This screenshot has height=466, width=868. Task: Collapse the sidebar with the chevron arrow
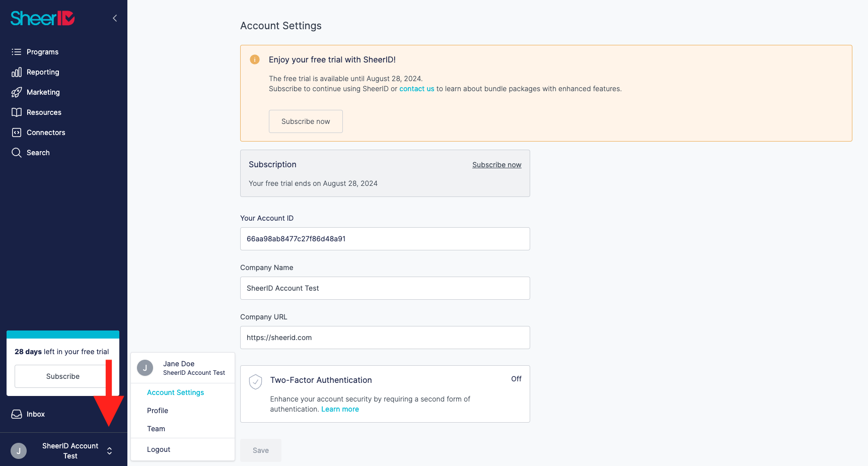point(115,18)
